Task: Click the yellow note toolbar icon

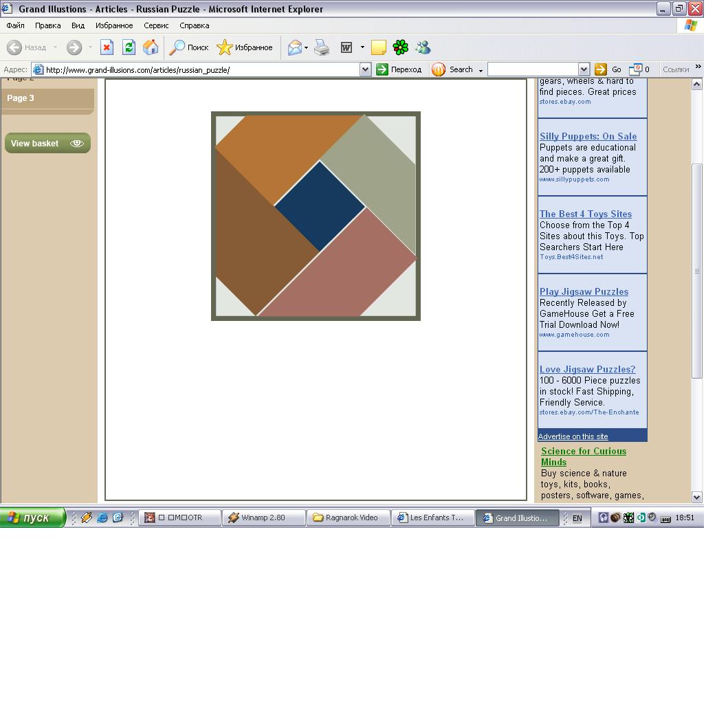Action: click(378, 47)
